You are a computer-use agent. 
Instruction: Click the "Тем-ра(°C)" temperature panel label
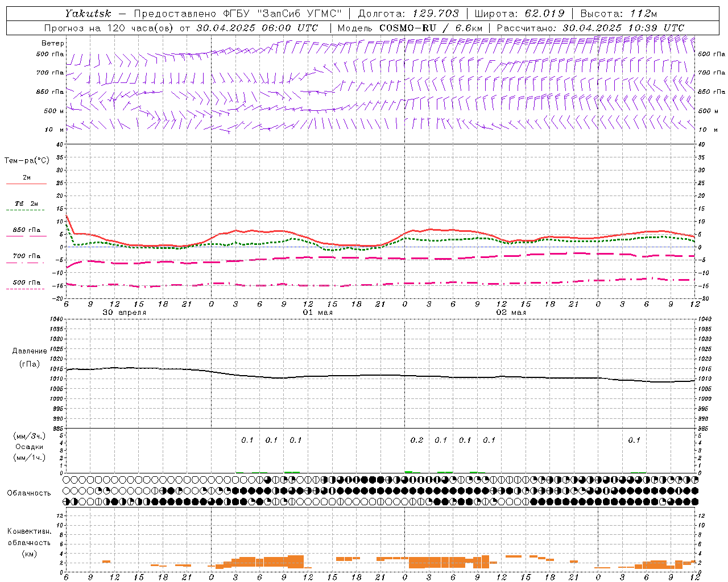click(x=27, y=161)
